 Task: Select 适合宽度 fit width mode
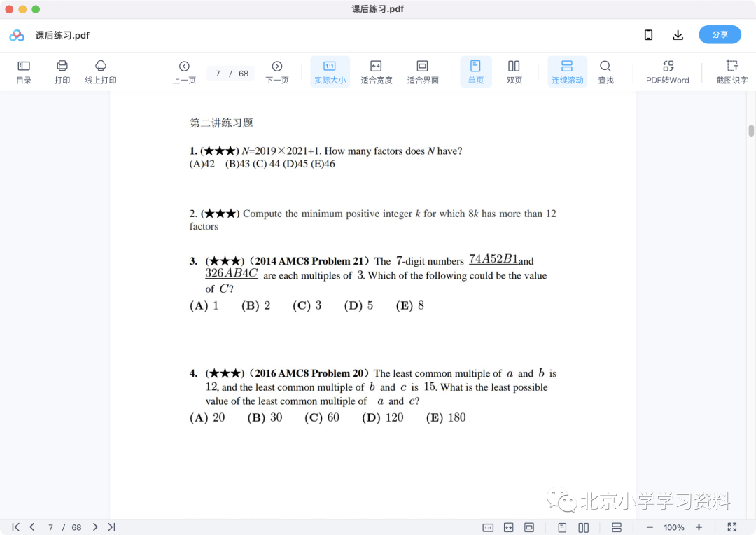click(376, 72)
